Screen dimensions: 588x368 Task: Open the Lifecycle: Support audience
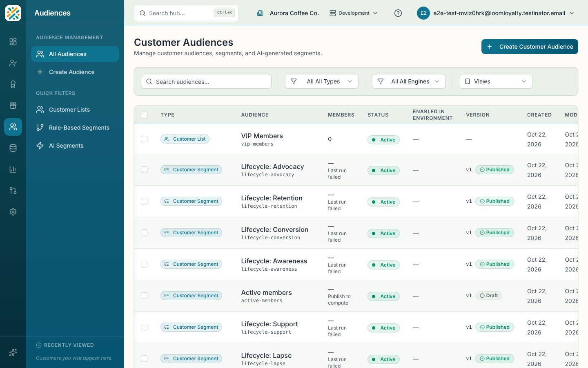click(x=269, y=324)
